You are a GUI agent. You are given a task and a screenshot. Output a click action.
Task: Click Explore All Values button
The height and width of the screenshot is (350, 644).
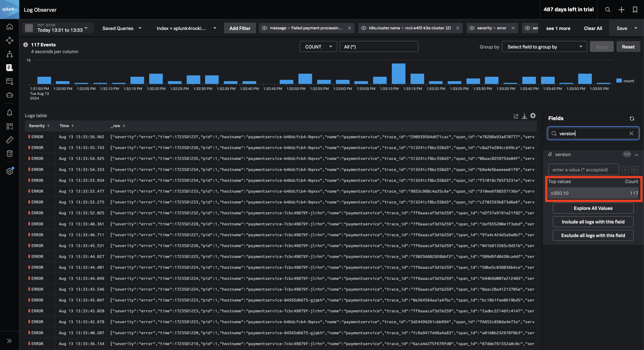593,208
